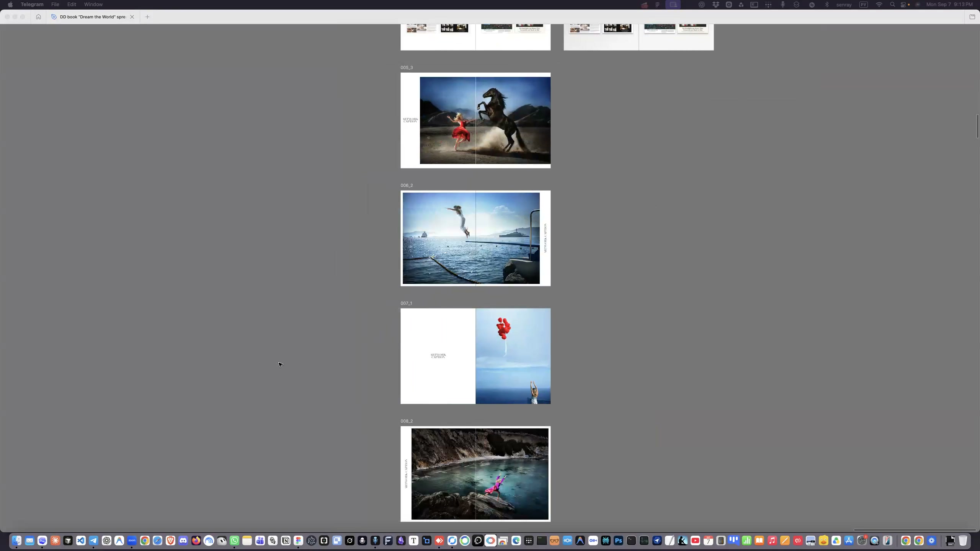This screenshot has width=980, height=551.
Task: Select the 005_3 horse spread thumbnail
Action: 475,121
